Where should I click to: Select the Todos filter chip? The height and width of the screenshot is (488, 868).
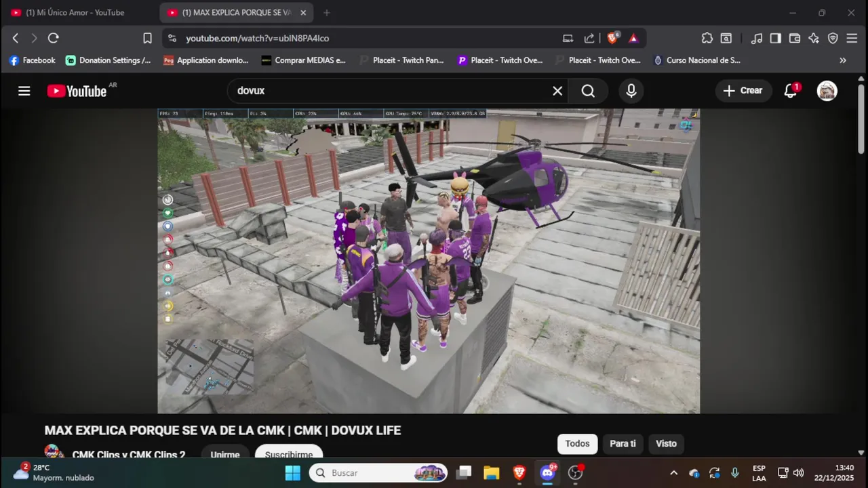point(577,444)
